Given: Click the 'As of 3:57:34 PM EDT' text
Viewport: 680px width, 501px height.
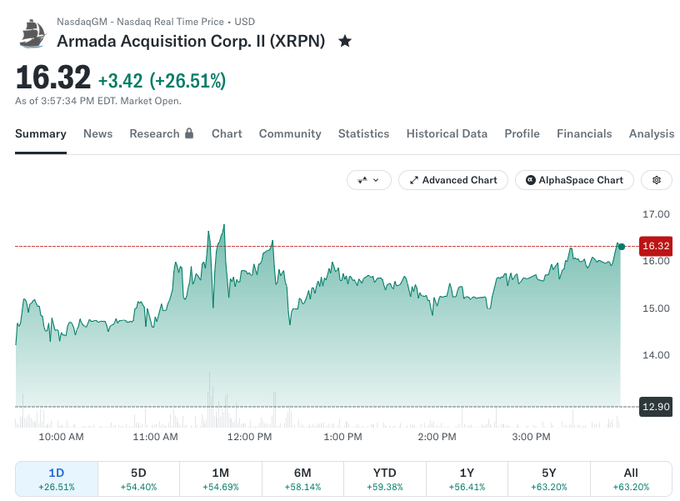Looking at the screenshot, I should (x=98, y=101).
